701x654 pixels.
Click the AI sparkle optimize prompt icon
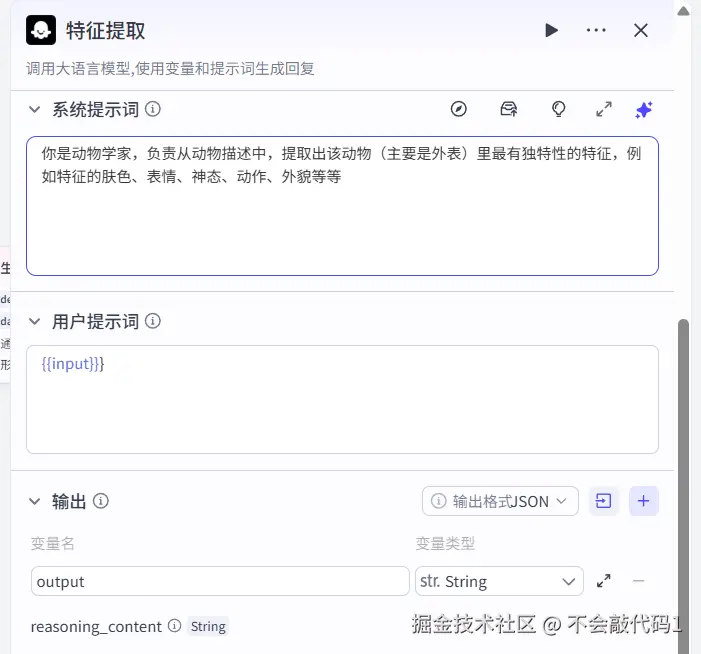pyautogui.click(x=644, y=110)
